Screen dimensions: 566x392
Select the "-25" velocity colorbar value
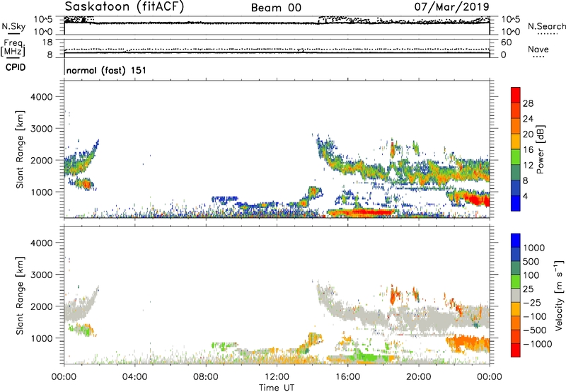click(x=532, y=303)
